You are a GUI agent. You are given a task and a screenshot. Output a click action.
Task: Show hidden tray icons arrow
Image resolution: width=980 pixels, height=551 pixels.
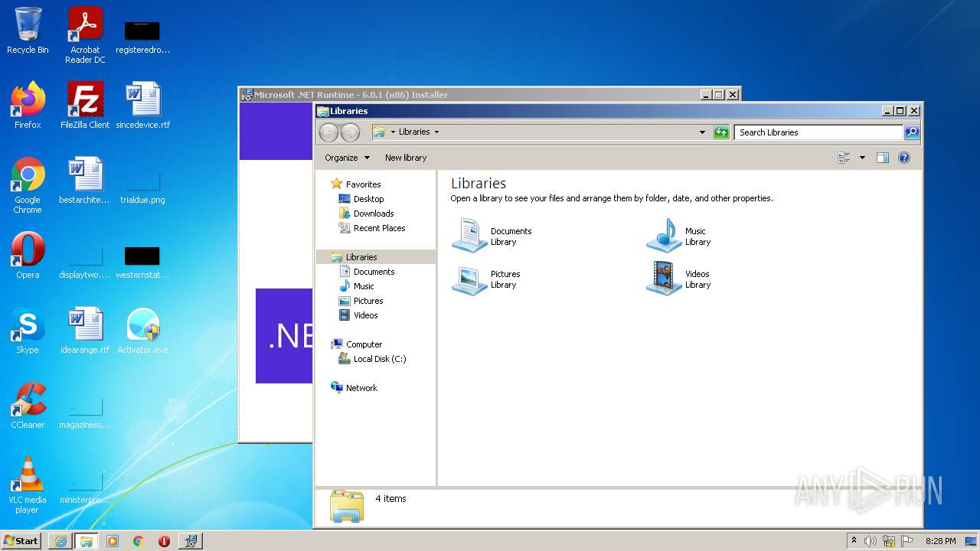point(854,540)
